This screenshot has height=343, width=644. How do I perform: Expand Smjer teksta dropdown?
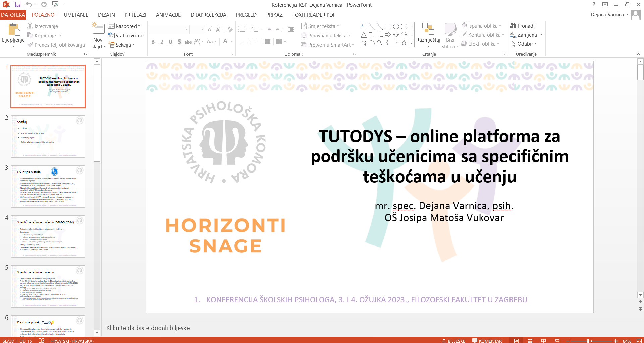[320, 26]
